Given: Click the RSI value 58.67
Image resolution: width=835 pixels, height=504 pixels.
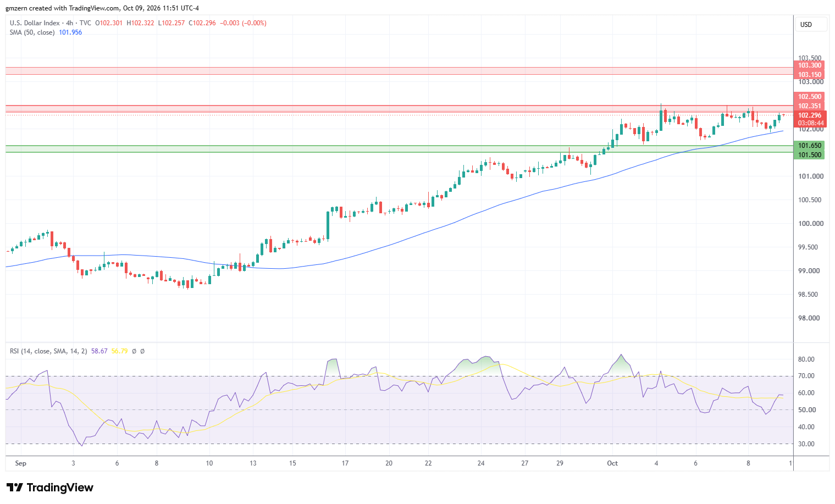Looking at the screenshot, I should coord(99,351).
